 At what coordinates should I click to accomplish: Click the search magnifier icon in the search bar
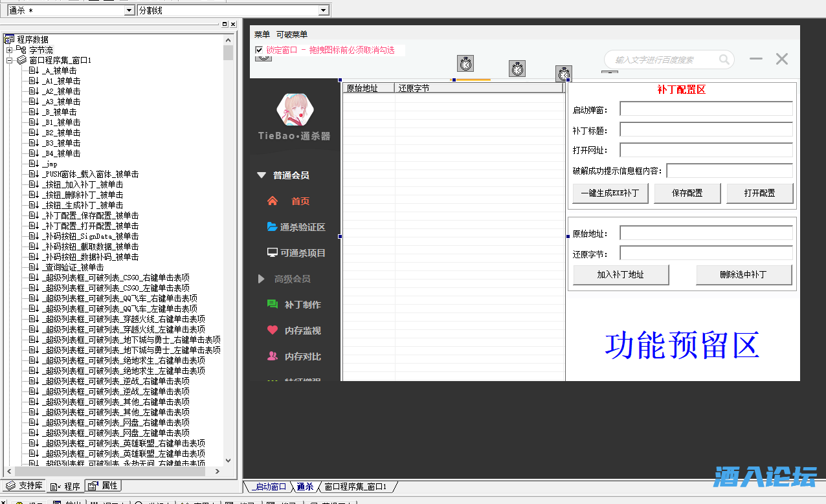[x=724, y=59]
